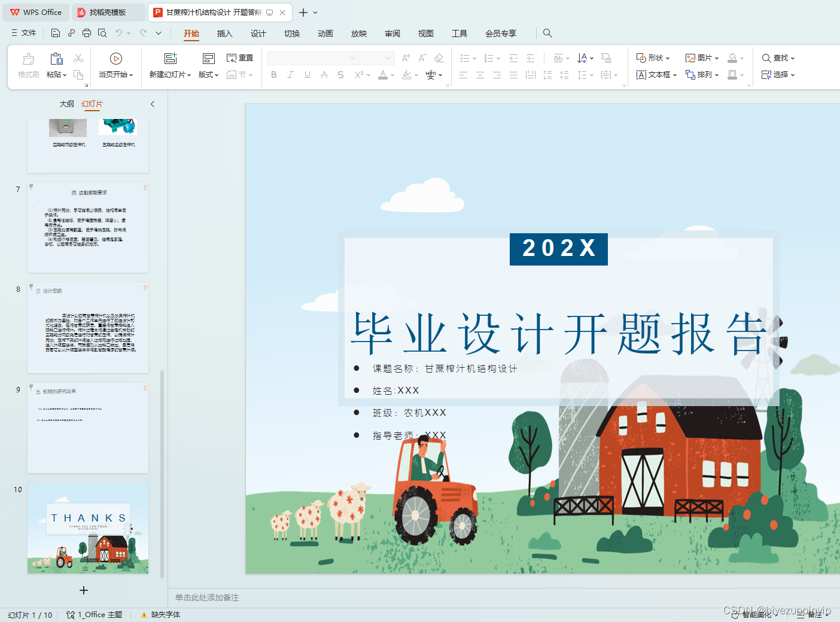This screenshot has height=622, width=840.
Task: Open the text highlight color picker
Action: click(x=416, y=75)
